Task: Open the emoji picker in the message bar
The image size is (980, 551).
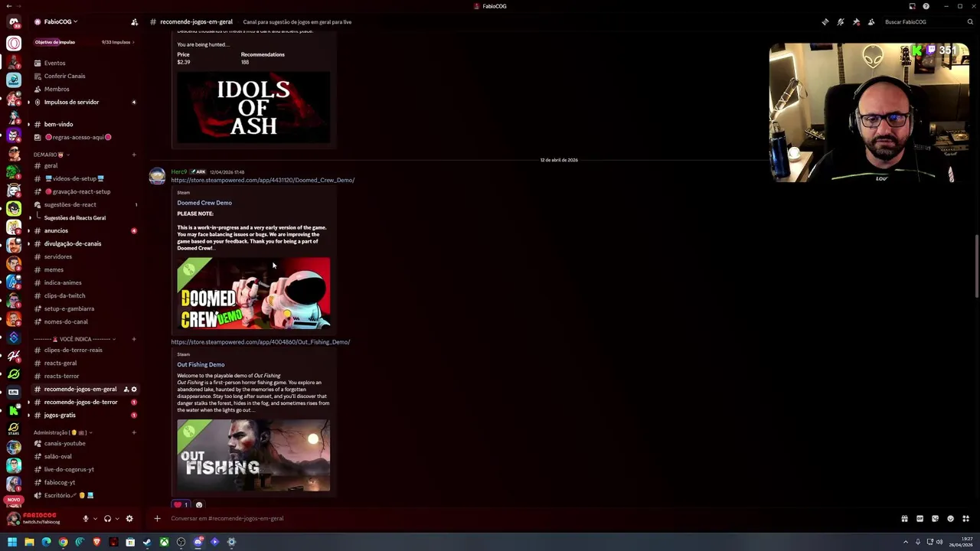Action: point(950,519)
